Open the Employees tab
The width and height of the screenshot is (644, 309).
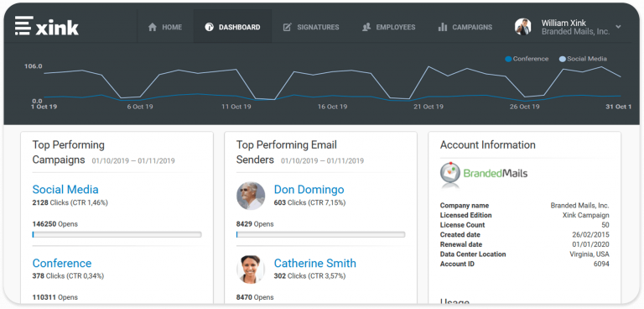click(388, 27)
